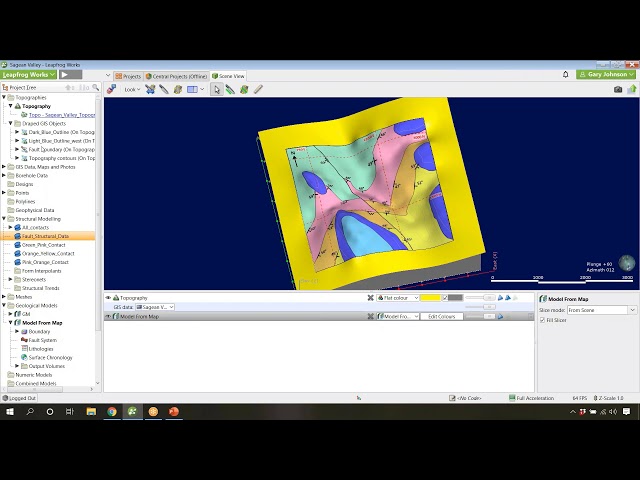
Task: Click the rotation compass globe in scene
Action: tap(627, 263)
